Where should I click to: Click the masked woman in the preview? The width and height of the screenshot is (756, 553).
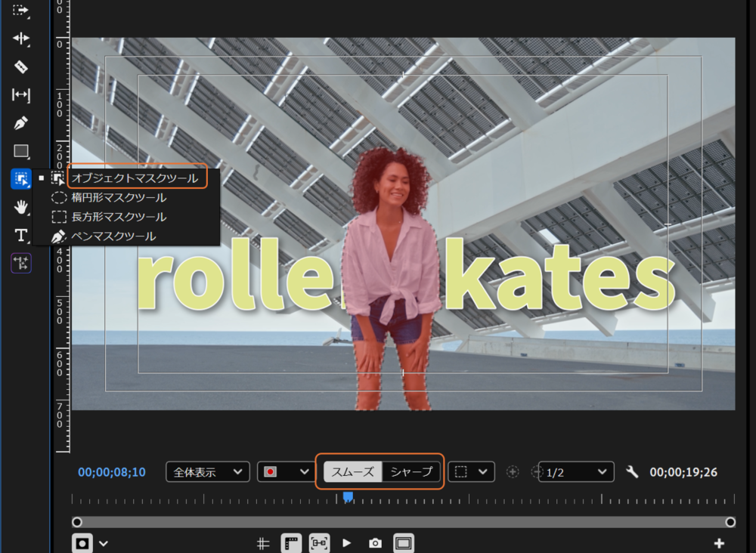392,280
